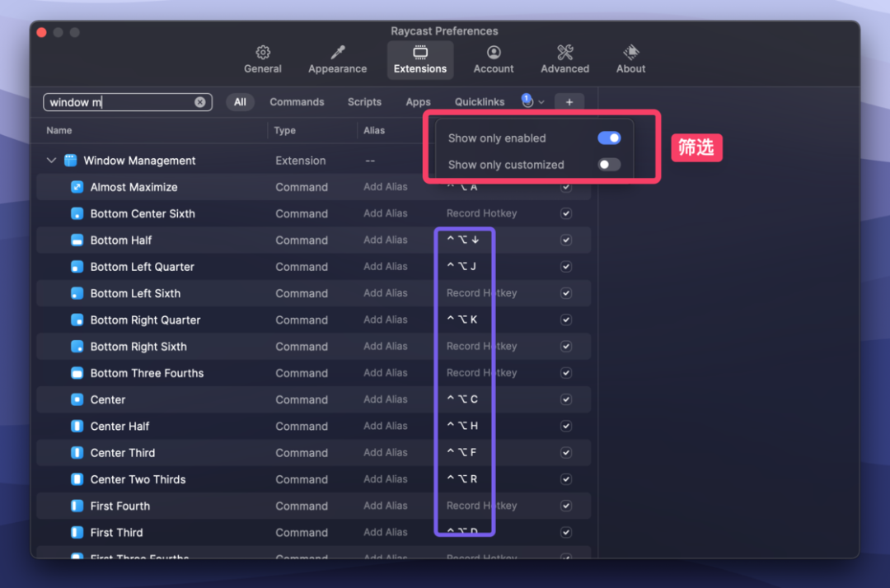The width and height of the screenshot is (890, 588).
Task: Disable the Bottom Left Quarter checkbox
Action: [x=566, y=267]
